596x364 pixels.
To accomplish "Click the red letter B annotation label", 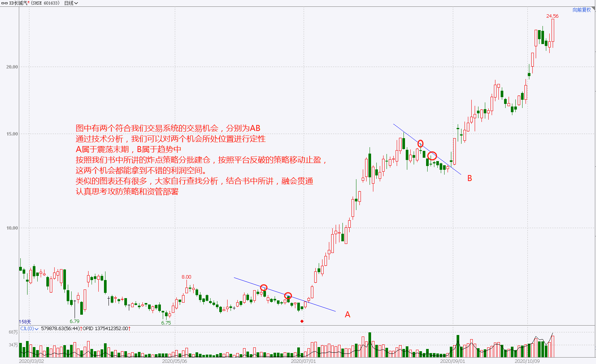I will tap(469, 178).
